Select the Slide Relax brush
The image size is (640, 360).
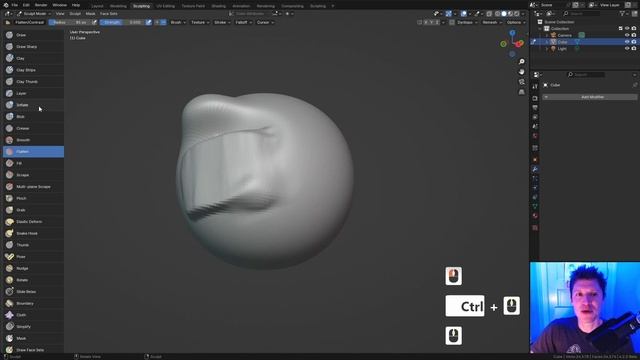pos(33,291)
